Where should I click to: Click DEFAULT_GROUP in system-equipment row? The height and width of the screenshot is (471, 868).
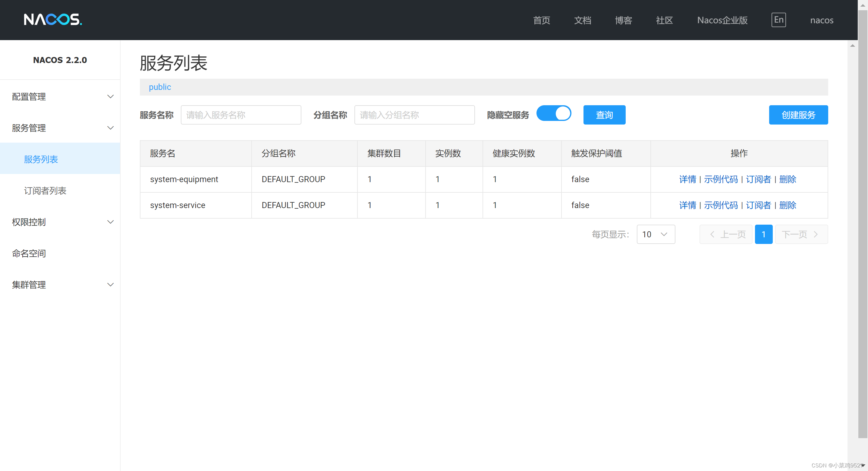click(x=294, y=179)
